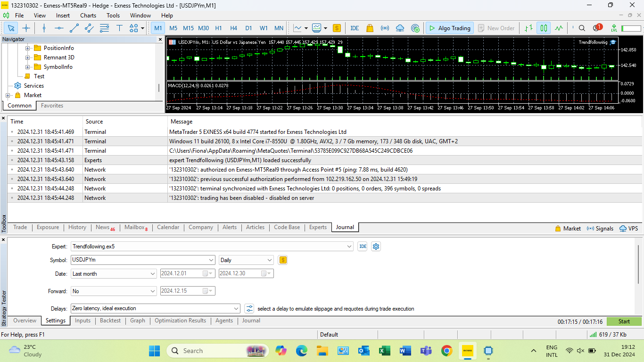Click the symbol specification dollar icon
The image size is (644, 362).
click(x=283, y=260)
